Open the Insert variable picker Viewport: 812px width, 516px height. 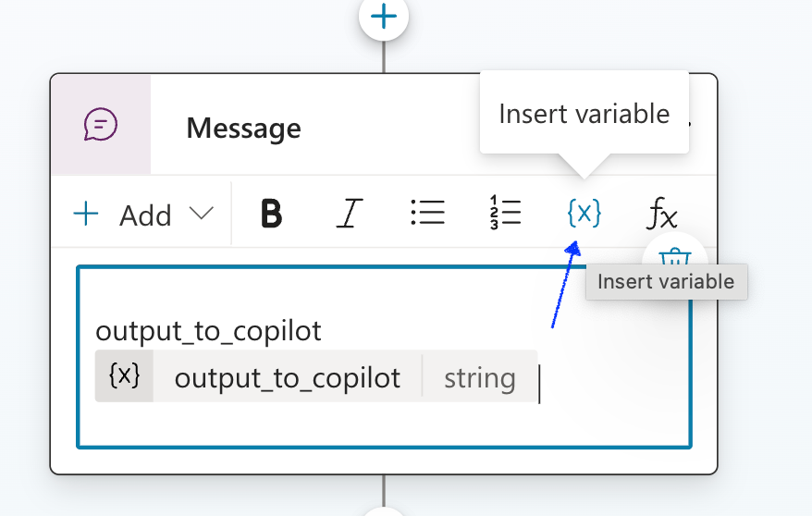tap(584, 214)
